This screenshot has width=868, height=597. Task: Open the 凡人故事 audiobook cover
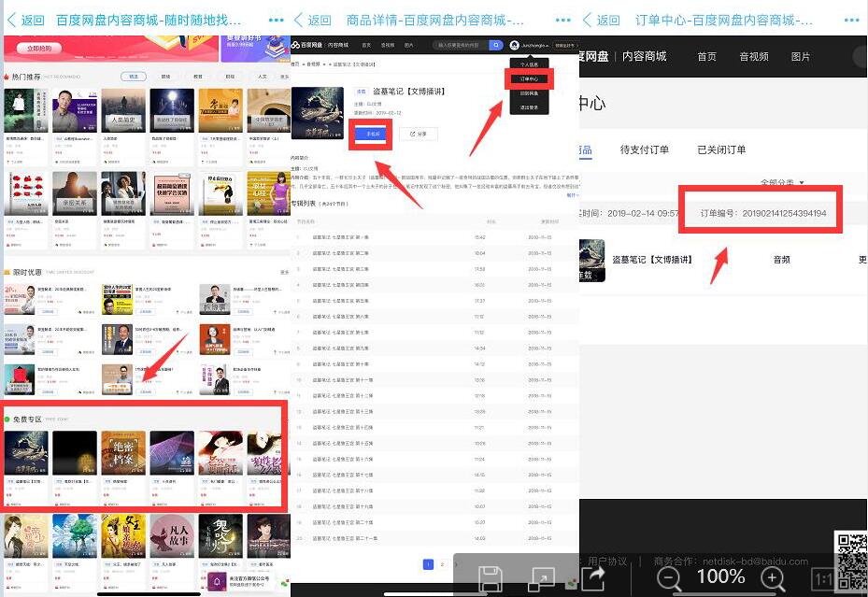172,536
